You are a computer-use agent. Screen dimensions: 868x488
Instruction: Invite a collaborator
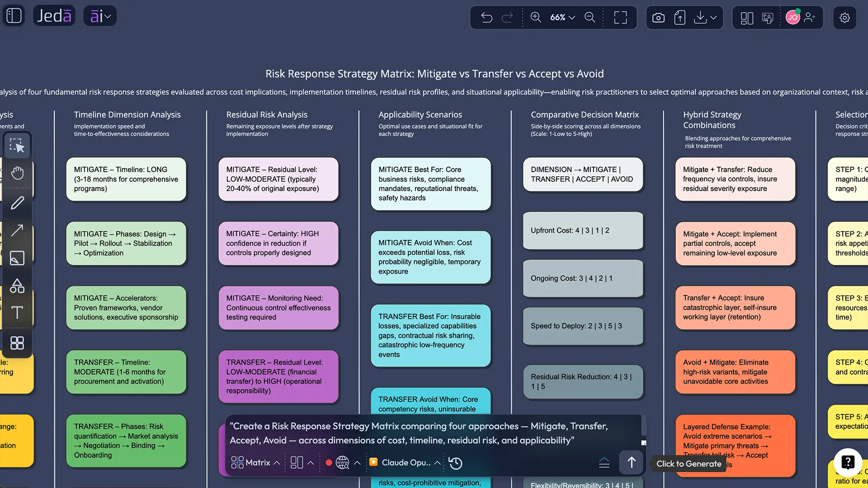click(x=810, y=18)
